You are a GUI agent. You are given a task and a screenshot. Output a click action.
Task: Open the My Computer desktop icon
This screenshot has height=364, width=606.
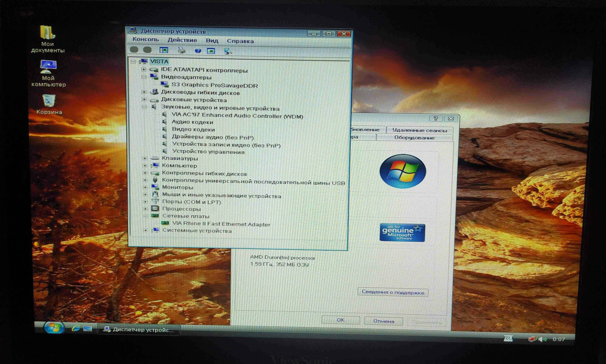pos(48,74)
